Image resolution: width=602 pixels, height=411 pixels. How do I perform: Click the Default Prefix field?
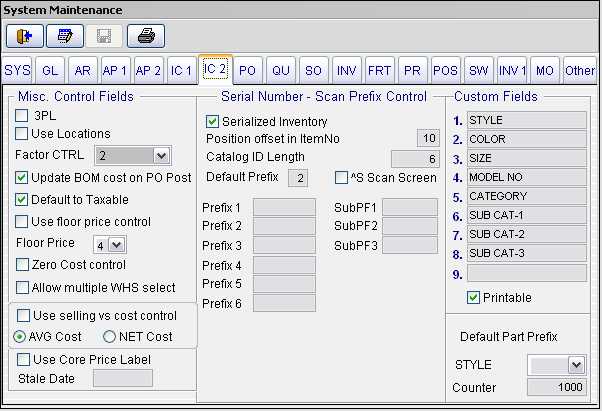(x=298, y=178)
